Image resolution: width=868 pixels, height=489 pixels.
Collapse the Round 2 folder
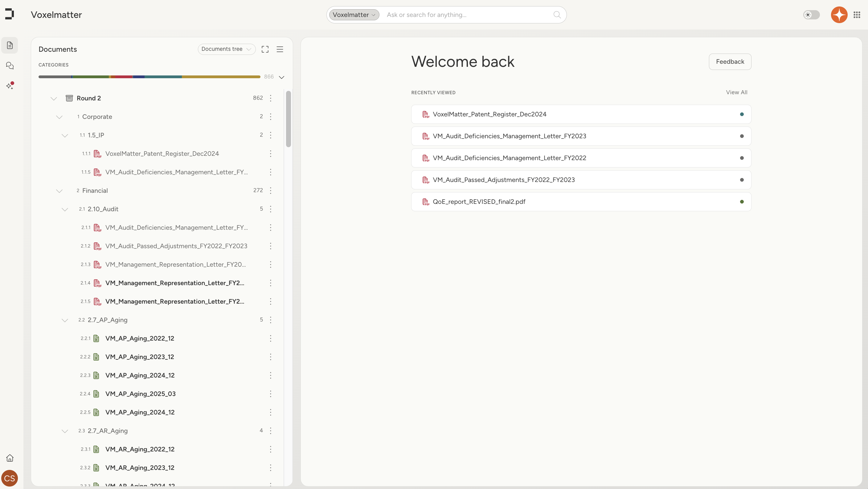pos(54,98)
